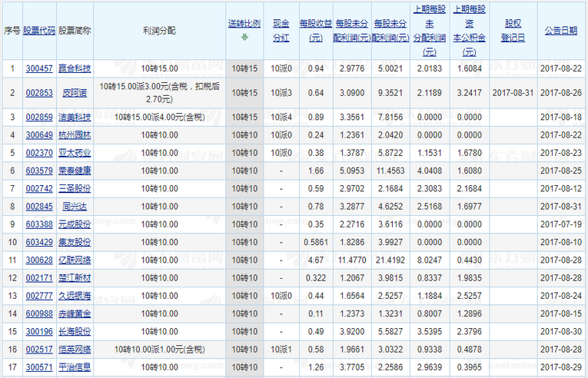Screen dimensions: 588x378
Task: Open stock code 300196
Action: pyautogui.click(x=39, y=331)
